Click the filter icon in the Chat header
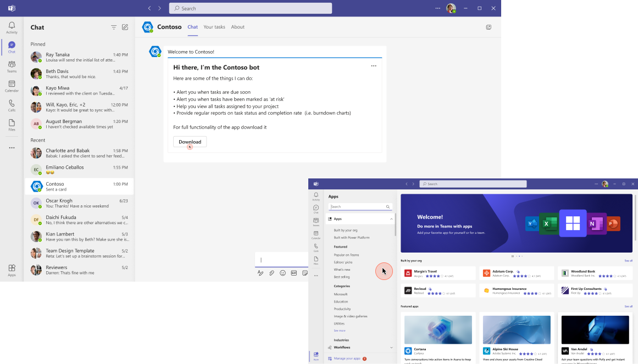Viewport: 638px width, 364px height. (114, 27)
